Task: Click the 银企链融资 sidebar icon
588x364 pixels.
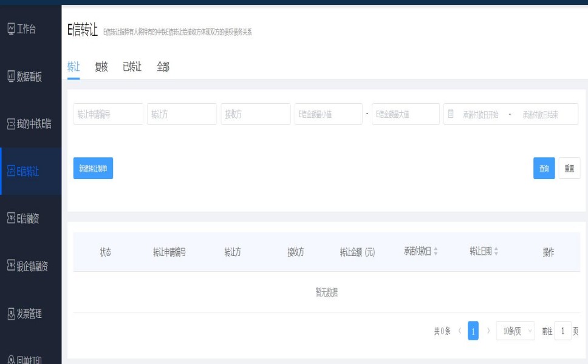Action: [10, 266]
